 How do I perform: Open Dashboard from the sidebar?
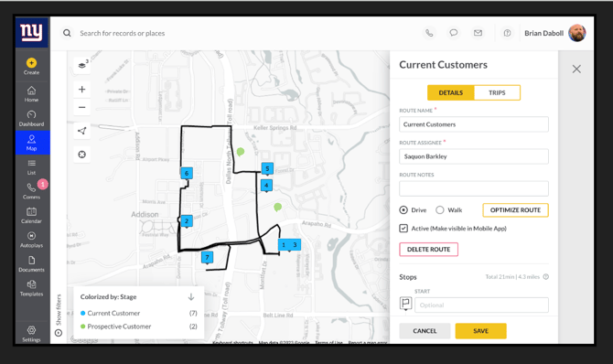[x=31, y=119]
